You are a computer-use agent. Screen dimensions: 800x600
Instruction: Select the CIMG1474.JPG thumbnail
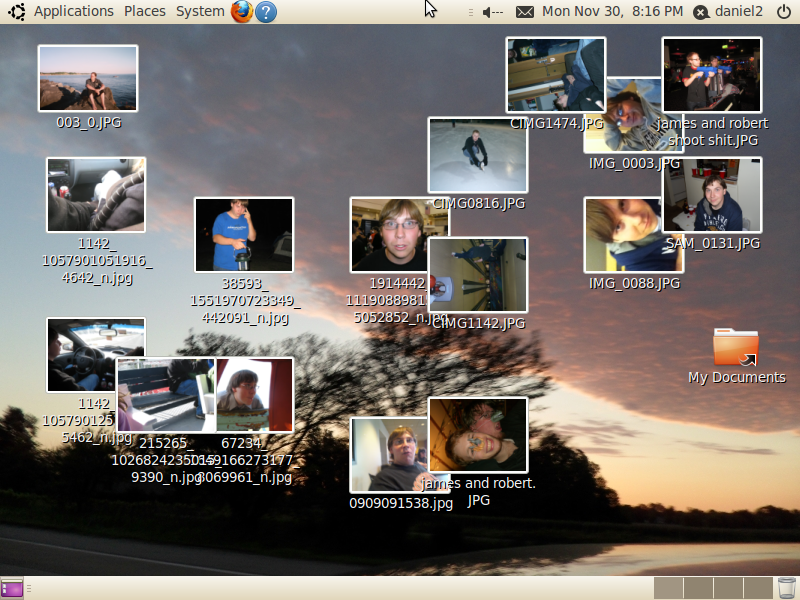(x=556, y=74)
